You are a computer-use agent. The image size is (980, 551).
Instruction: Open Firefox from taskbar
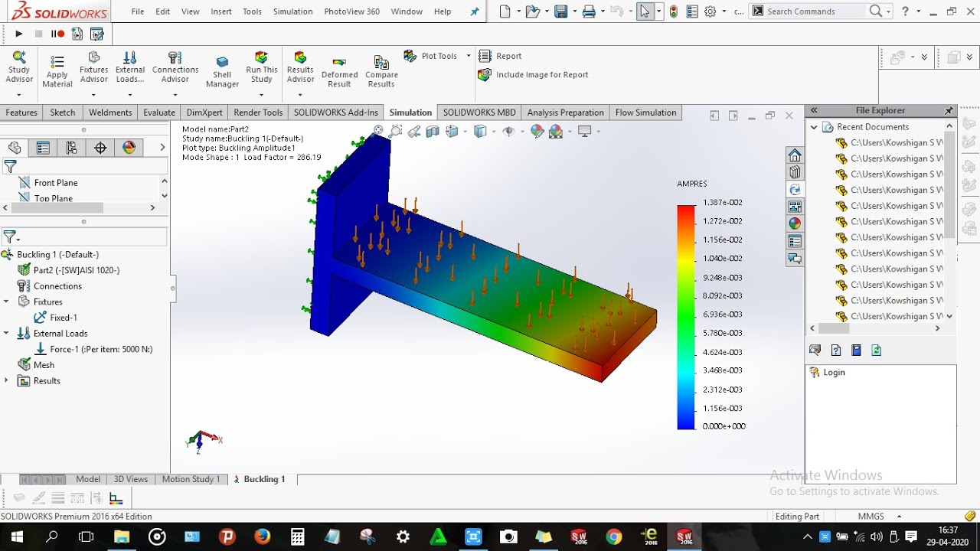[262, 537]
